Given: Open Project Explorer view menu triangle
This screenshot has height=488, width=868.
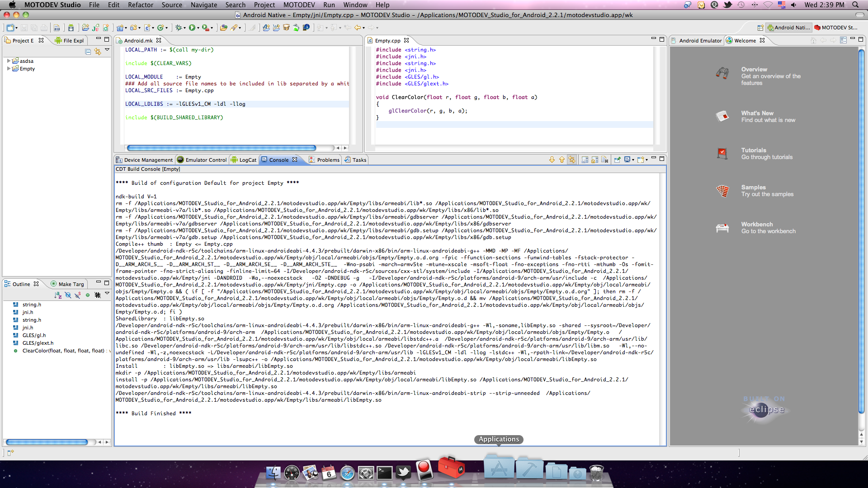Looking at the screenshot, I should click(107, 50).
